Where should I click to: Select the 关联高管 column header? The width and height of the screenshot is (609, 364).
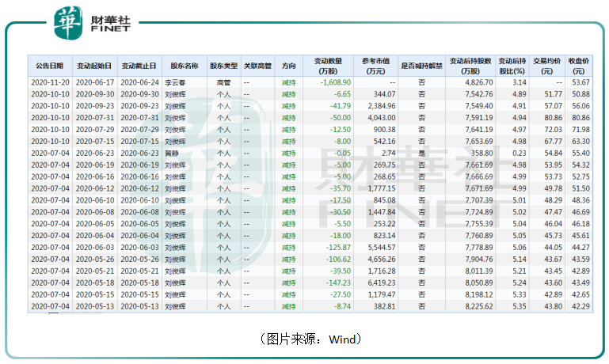[x=258, y=66]
